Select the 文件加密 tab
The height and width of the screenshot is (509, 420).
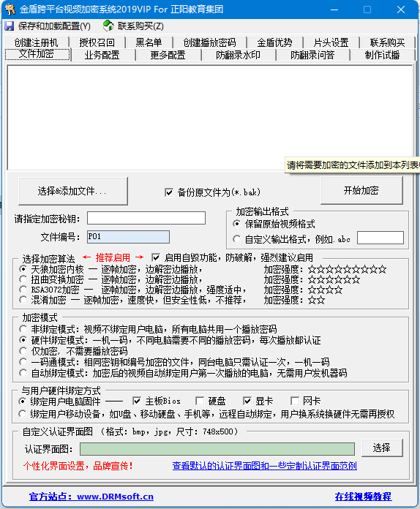(37, 54)
